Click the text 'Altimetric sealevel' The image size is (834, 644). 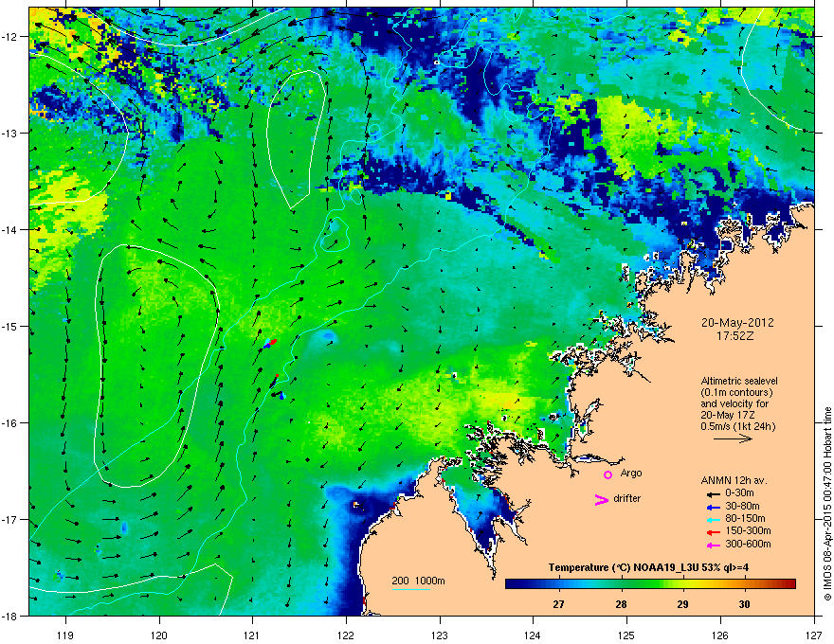739,381
